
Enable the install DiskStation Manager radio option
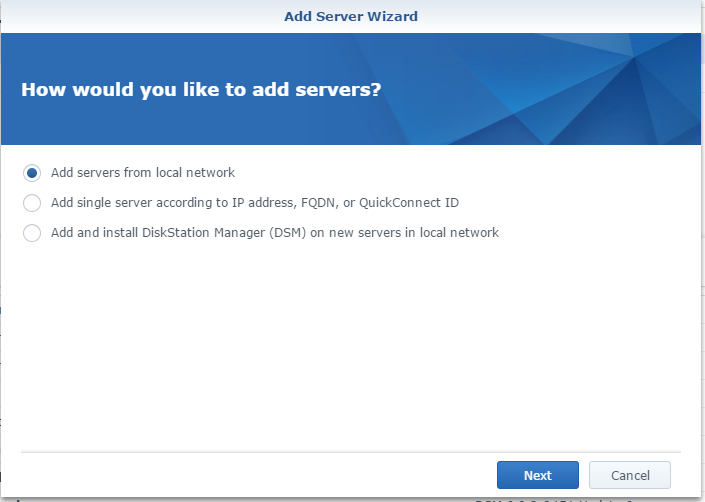pyautogui.click(x=32, y=233)
